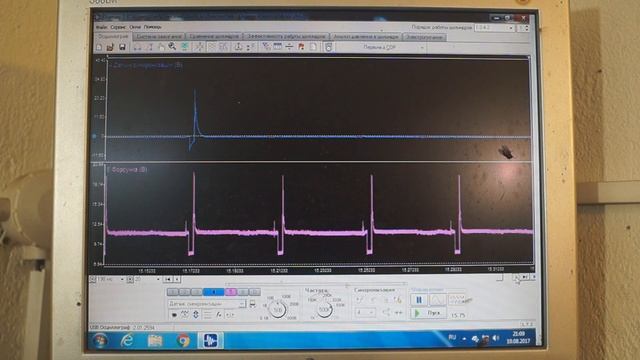Click the horizontal divider line toolbar icon
640x360 pixels.
pos(289,47)
